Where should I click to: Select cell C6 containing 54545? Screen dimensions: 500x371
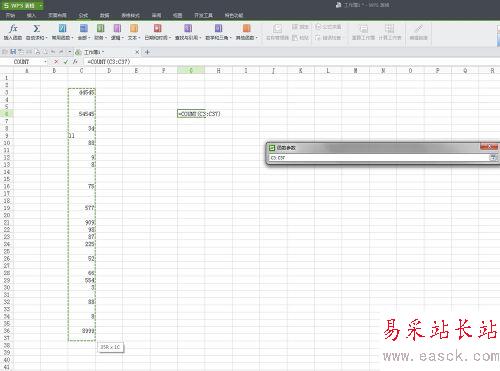click(x=82, y=114)
